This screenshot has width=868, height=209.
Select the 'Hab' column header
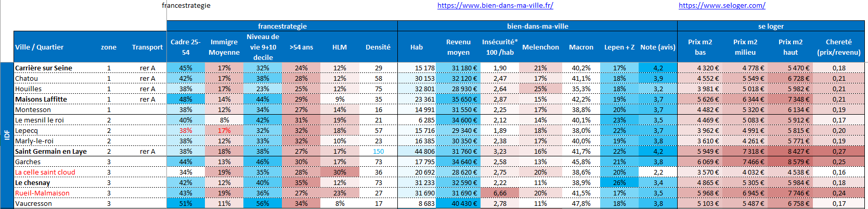tap(417, 47)
